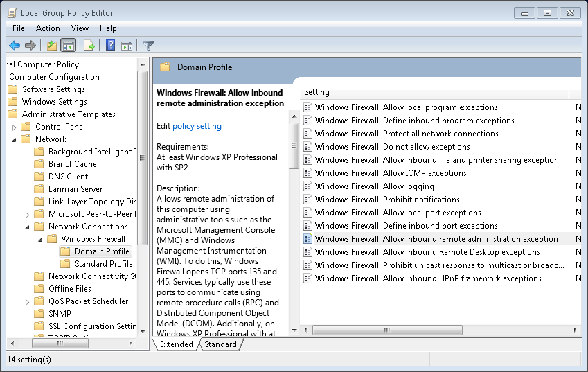Expand the QoS Packet Scheduler node
Image resolution: width=588 pixels, height=372 pixels.
click(28, 302)
